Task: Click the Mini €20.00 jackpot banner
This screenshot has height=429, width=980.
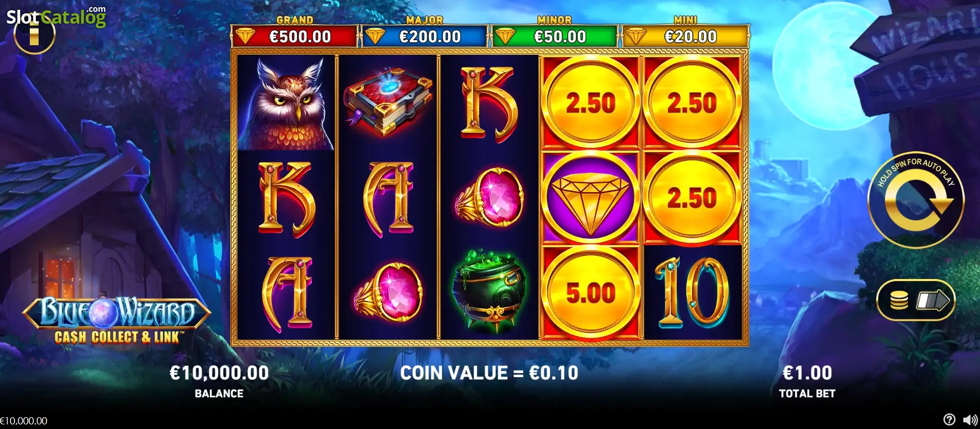Action: pos(685,36)
